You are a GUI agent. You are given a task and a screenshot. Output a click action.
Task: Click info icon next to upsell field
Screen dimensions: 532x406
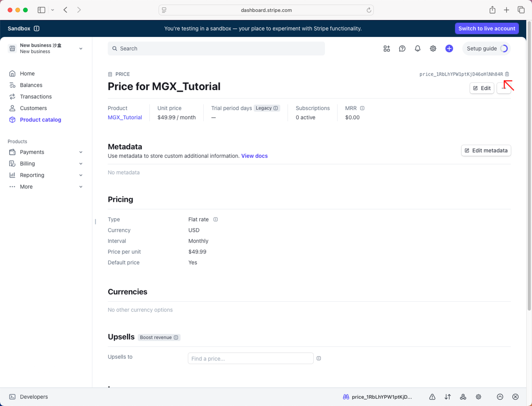pos(319,358)
